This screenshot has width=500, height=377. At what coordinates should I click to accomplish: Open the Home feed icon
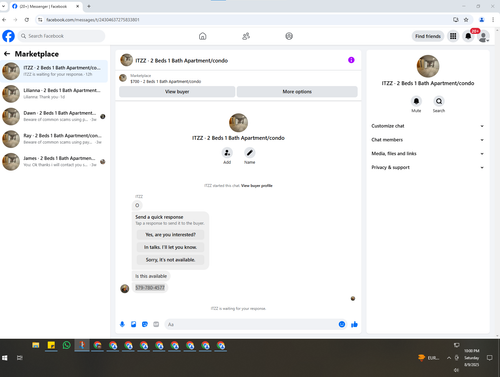(x=202, y=36)
